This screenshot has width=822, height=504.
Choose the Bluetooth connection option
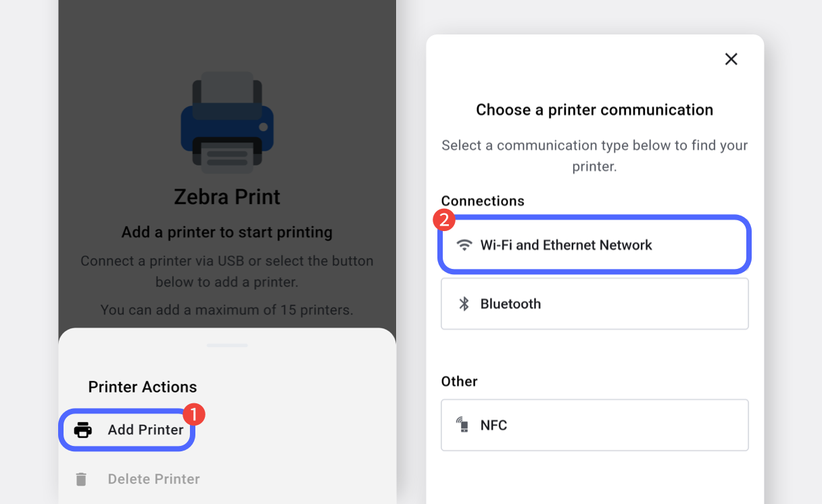(x=594, y=304)
